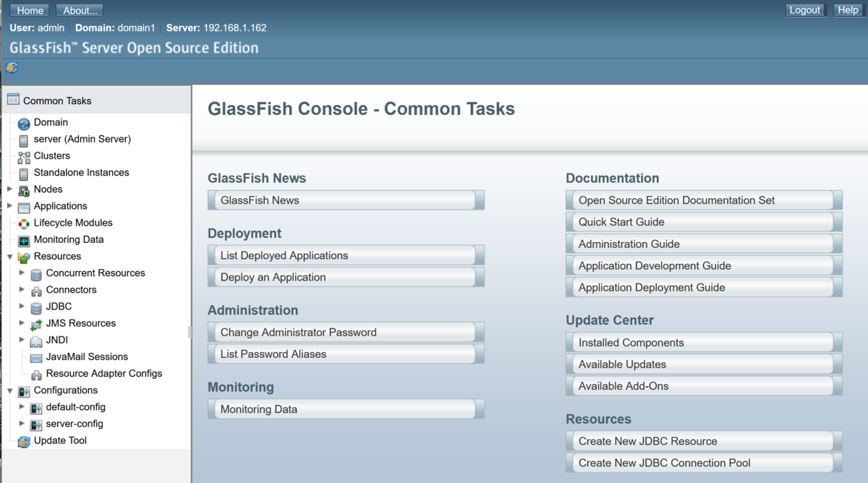Expand the Nodes tree node
Viewport: 868px width, 483px height.
tap(8, 189)
